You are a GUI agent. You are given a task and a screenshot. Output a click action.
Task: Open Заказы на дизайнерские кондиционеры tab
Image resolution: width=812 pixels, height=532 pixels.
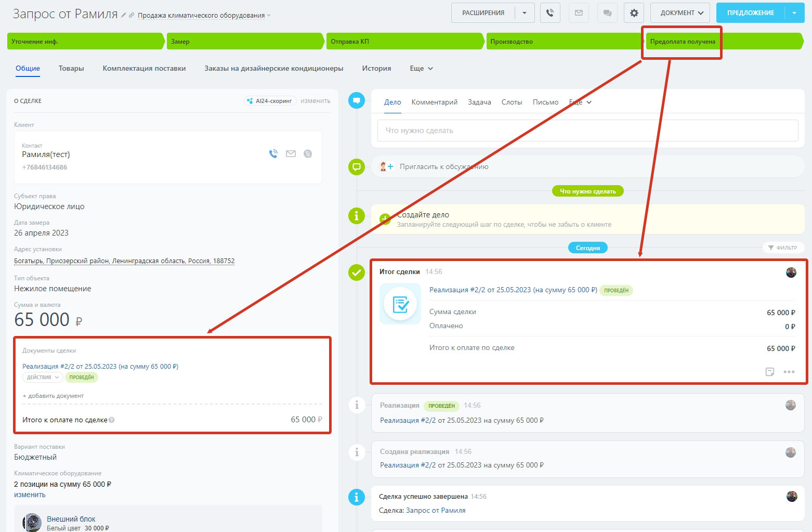click(x=274, y=68)
